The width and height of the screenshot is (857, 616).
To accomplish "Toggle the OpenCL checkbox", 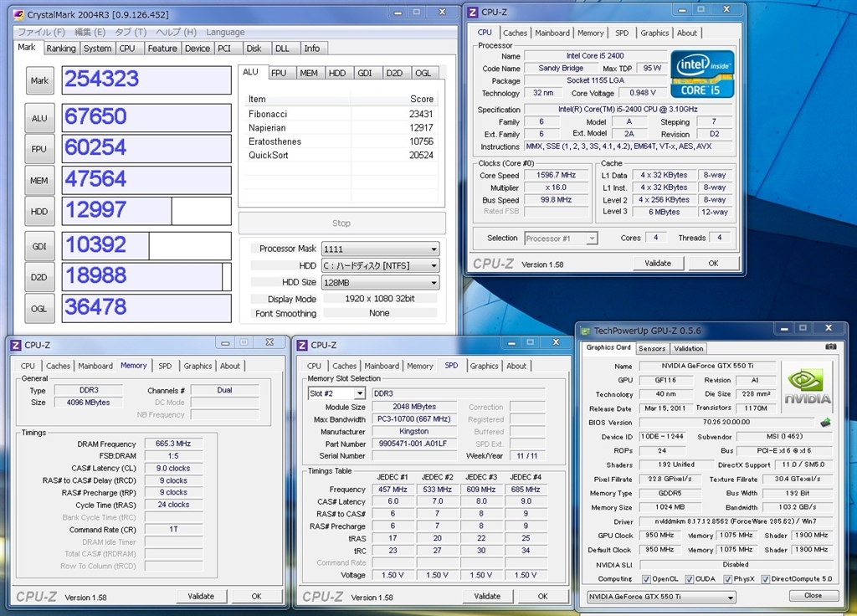I will [646, 578].
